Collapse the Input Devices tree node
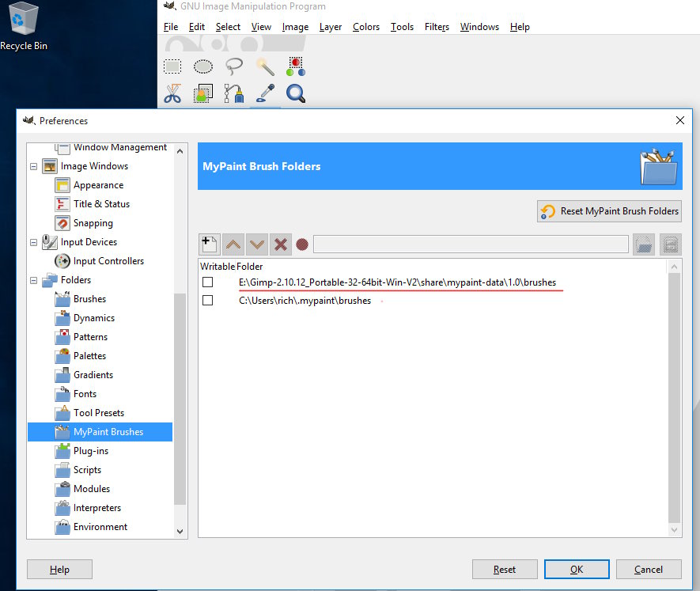The height and width of the screenshot is (591, 700). click(33, 243)
